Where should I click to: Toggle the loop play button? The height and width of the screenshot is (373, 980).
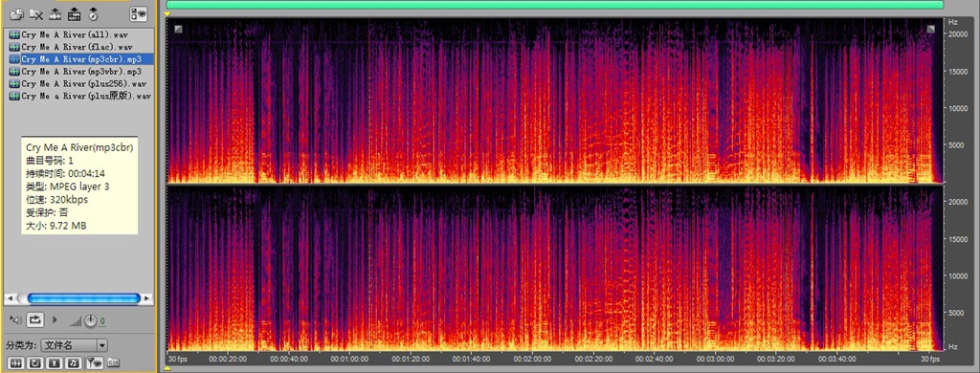pos(35,319)
